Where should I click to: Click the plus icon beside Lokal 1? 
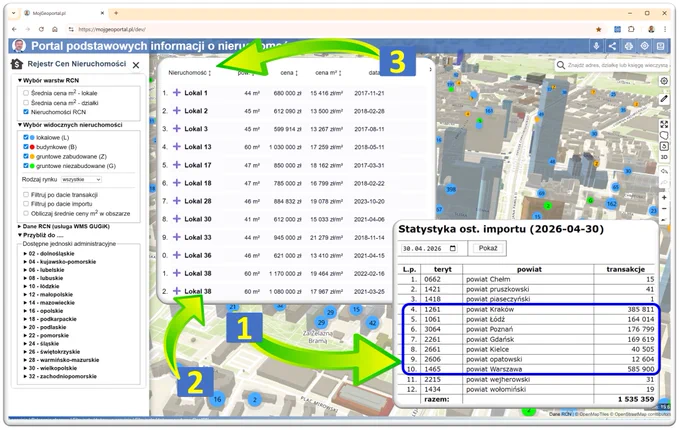[177, 93]
